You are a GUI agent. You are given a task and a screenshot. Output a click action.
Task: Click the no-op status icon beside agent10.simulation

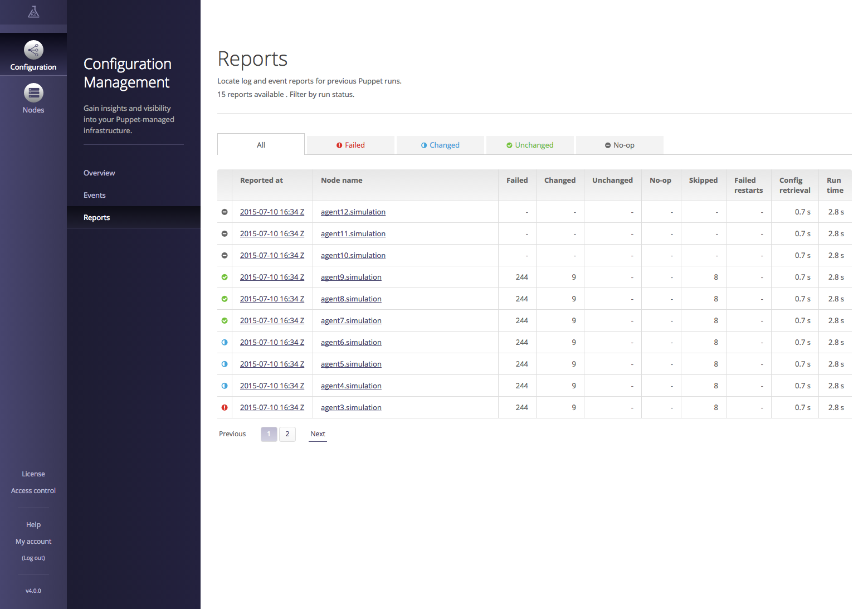click(224, 255)
